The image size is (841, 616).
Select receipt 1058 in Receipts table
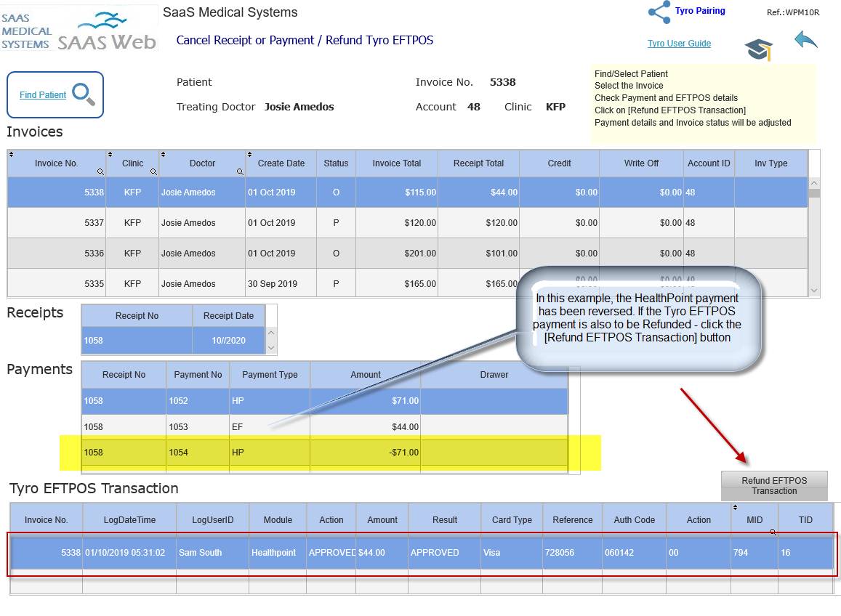[173, 341]
